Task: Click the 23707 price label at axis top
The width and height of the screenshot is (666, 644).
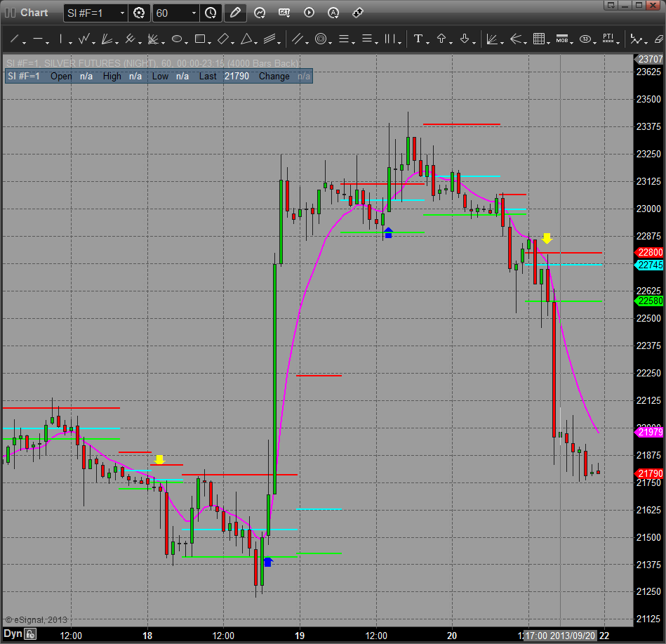Action: click(x=649, y=59)
